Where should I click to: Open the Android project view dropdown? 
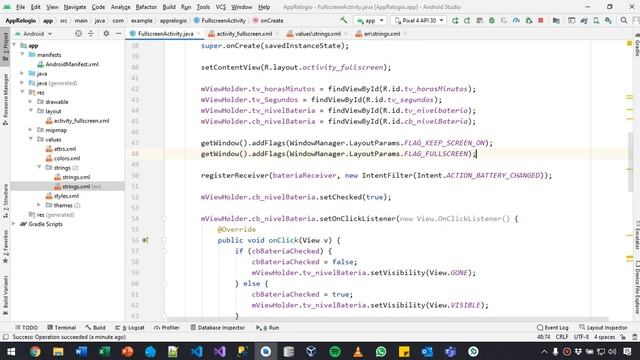click(33, 33)
